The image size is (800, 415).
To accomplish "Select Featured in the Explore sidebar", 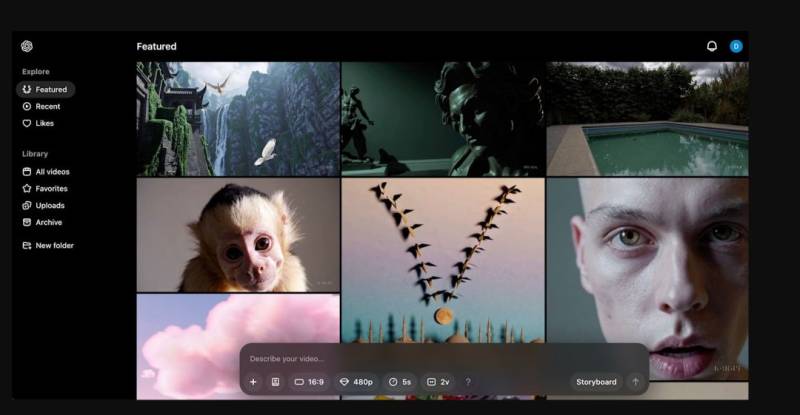I will point(46,89).
